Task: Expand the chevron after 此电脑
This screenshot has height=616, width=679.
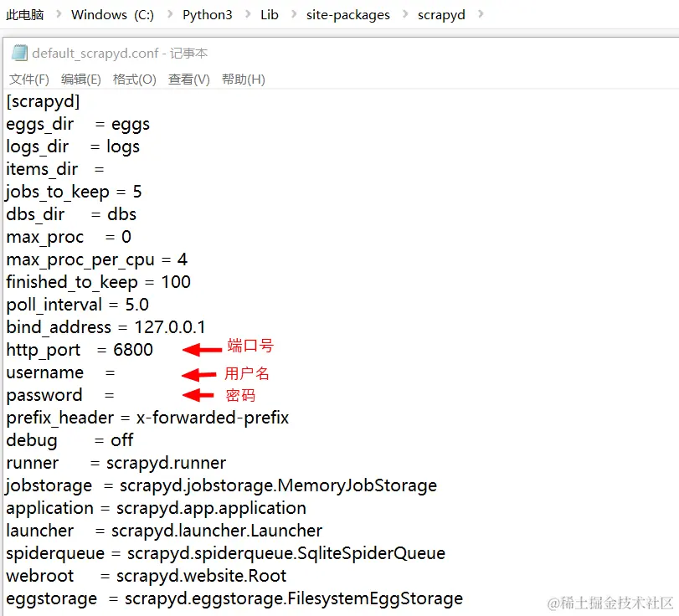Action: tap(59, 14)
